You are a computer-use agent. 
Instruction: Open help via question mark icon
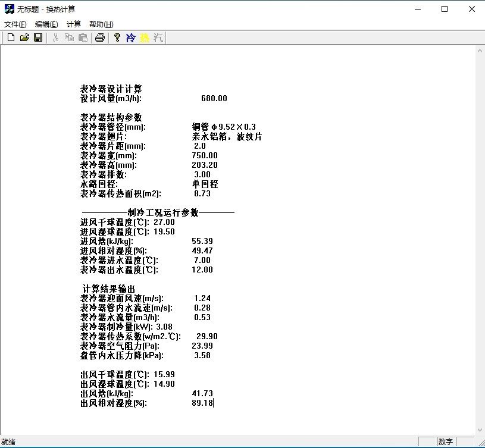tap(117, 37)
